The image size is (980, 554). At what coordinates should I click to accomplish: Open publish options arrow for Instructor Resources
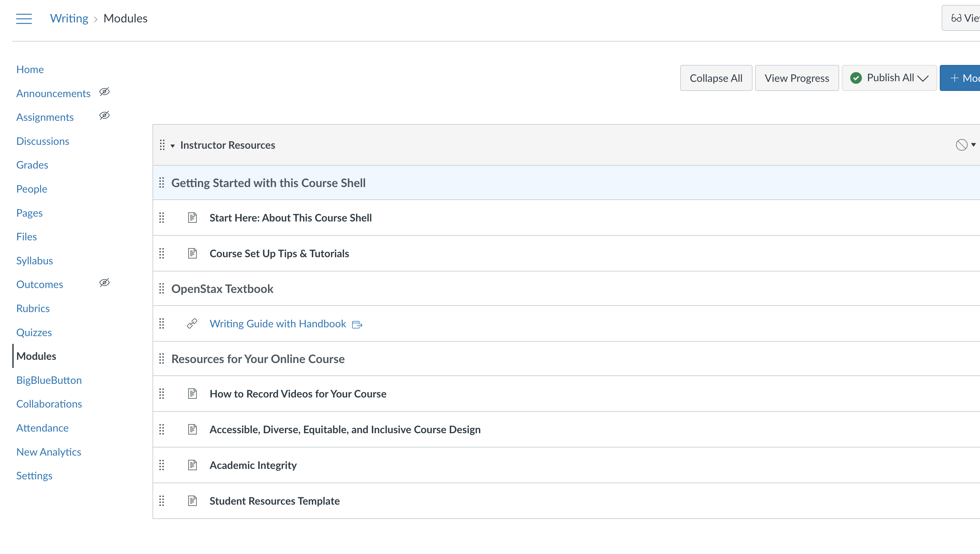coord(974,145)
